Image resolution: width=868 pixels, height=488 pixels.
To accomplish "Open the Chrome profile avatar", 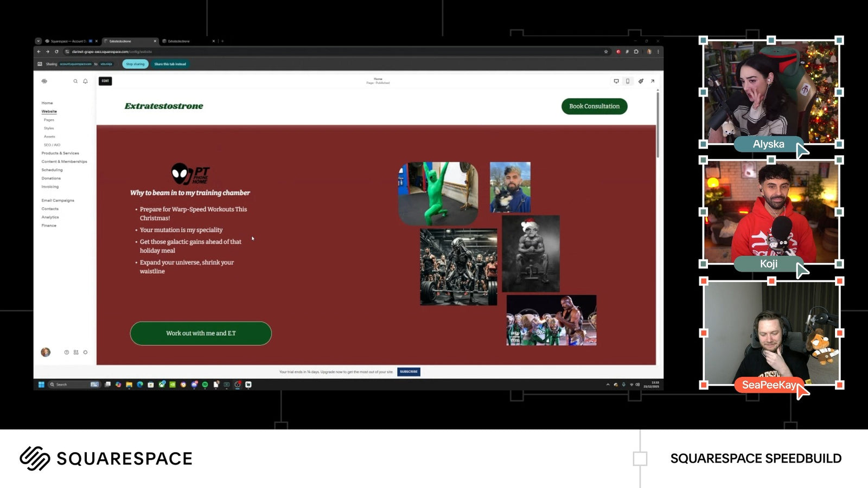I will pos(649,52).
